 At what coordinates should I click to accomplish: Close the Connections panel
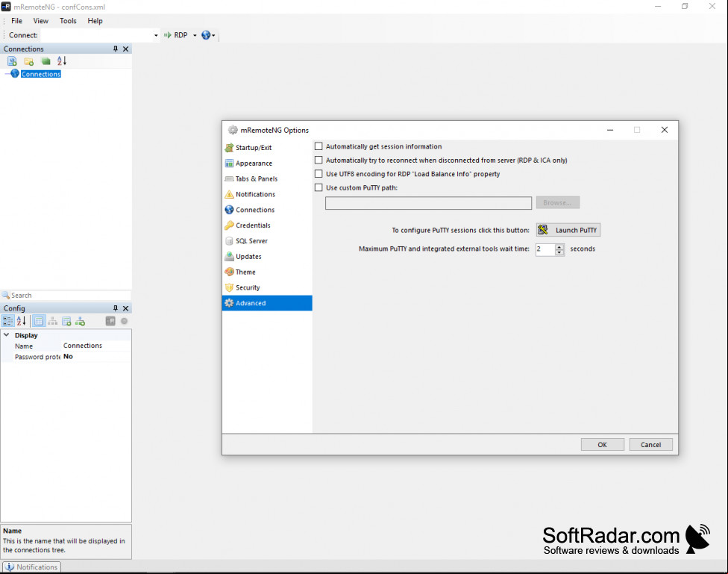coord(125,49)
